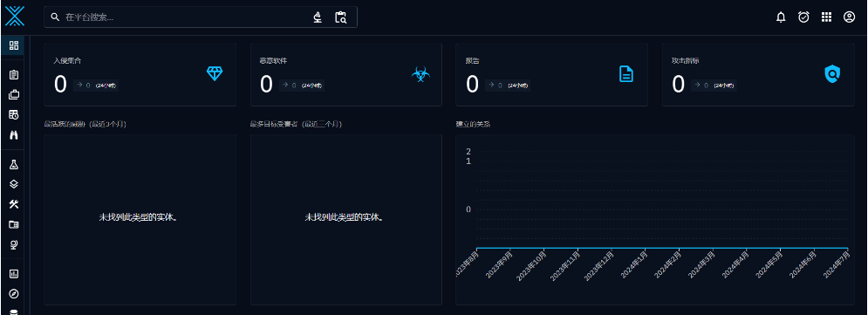Click the 最多目标受害者 widget heading
Viewport: 868px width, 315px height.
[x=296, y=124]
